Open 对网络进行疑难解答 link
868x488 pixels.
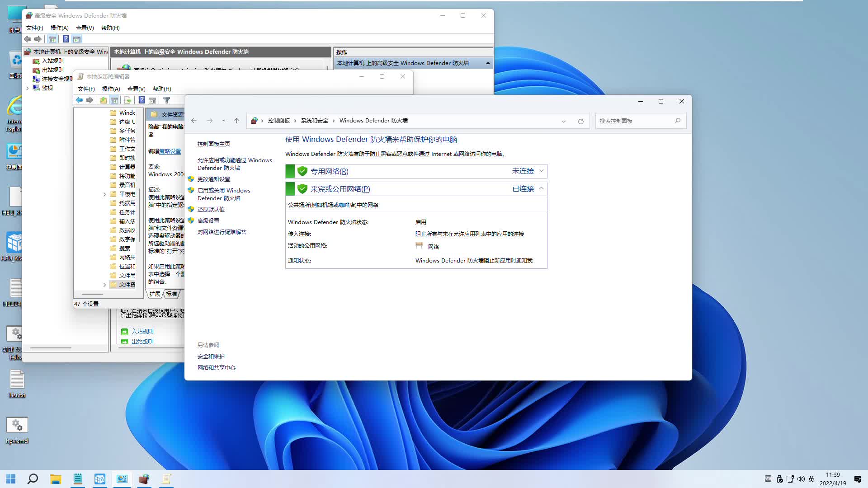222,232
